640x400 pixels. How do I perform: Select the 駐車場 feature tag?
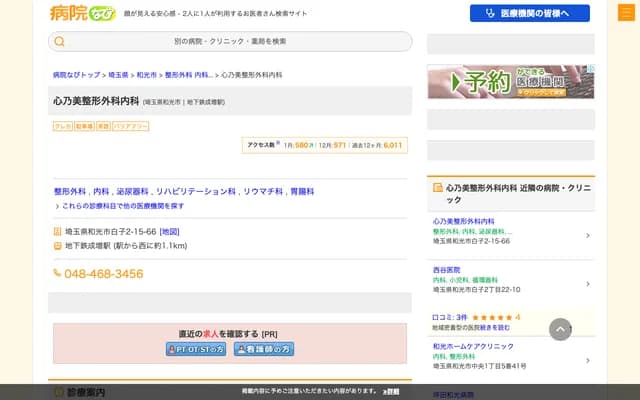[84, 127]
